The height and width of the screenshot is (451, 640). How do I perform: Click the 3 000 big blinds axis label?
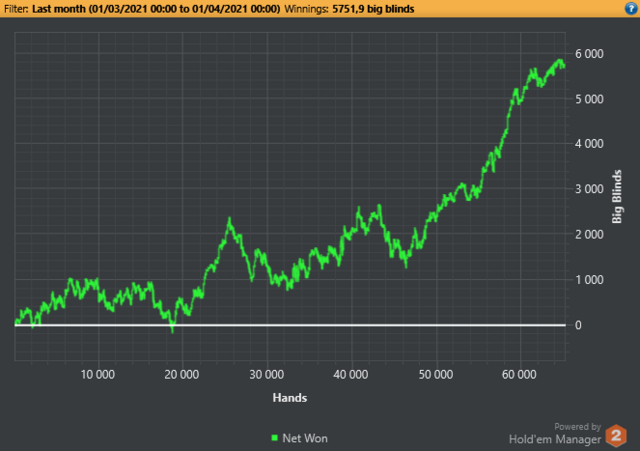click(589, 189)
